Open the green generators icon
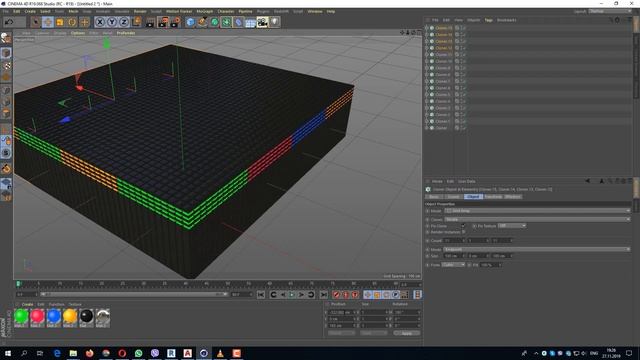This screenshot has width=640, height=360. click(x=215, y=22)
